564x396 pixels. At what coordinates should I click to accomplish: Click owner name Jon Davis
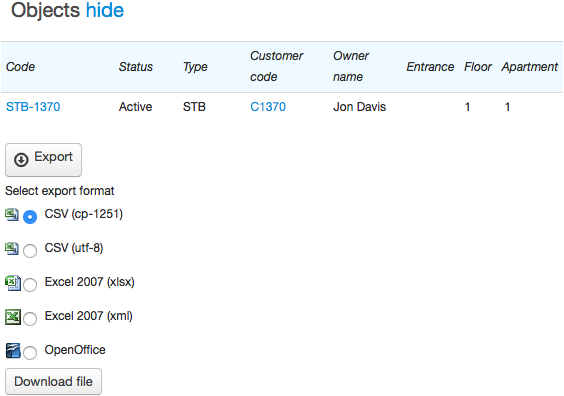359,107
